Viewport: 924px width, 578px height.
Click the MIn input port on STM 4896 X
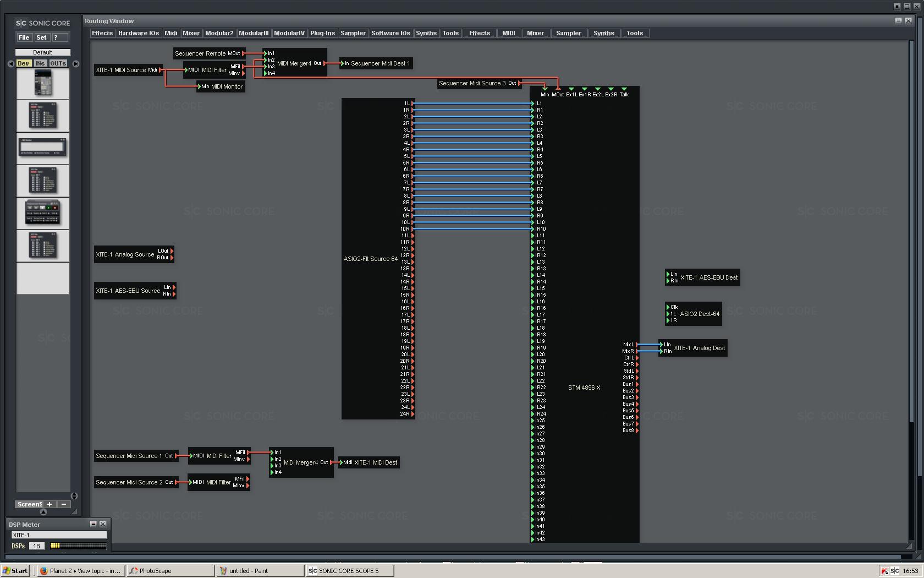point(544,89)
